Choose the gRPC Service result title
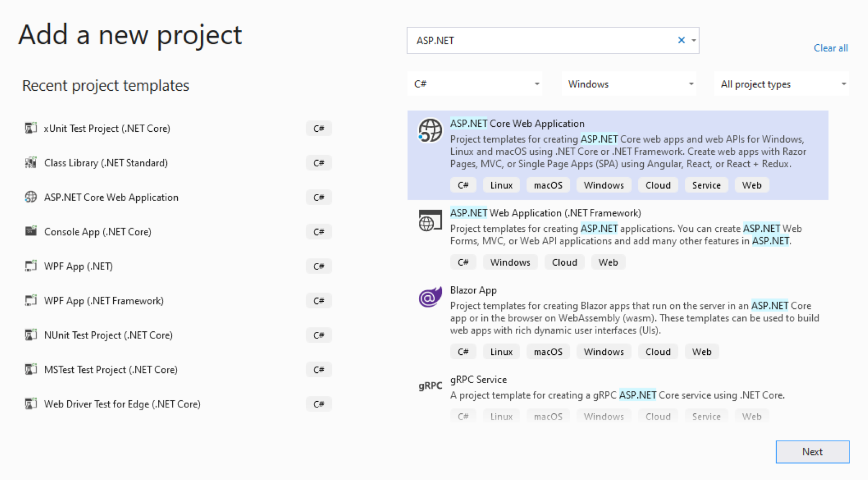The height and width of the screenshot is (480, 868). (478, 379)
